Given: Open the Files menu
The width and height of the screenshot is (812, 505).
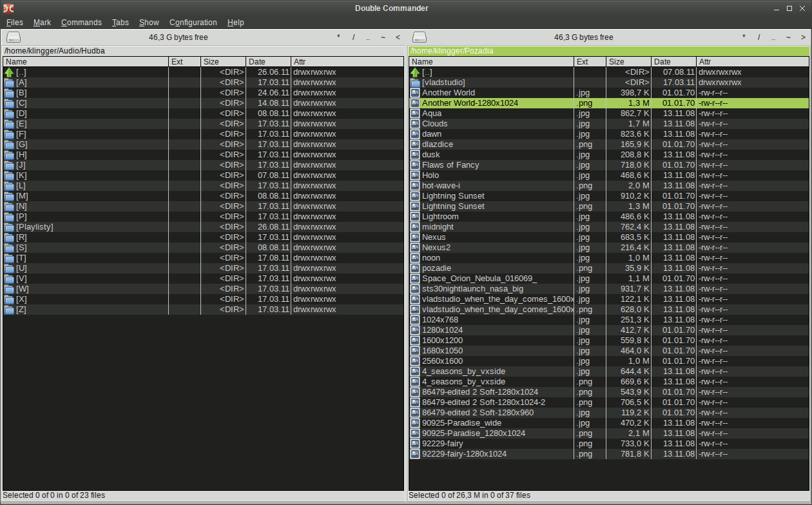Looking at the screenshot, I should 15,23.
